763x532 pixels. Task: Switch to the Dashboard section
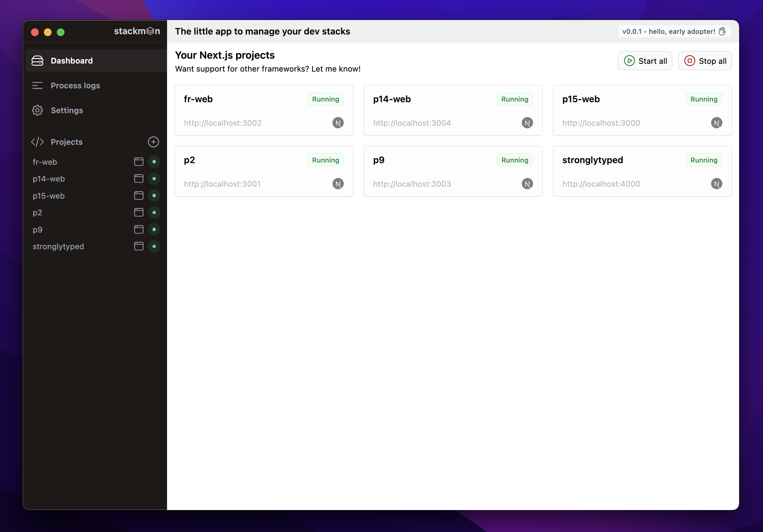click(x=72, y=61)
